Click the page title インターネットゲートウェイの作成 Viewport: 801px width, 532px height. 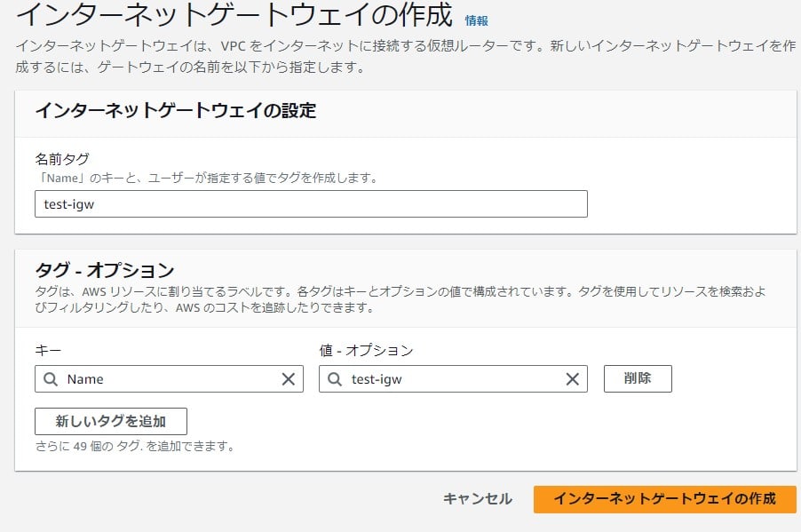(234, 14)
